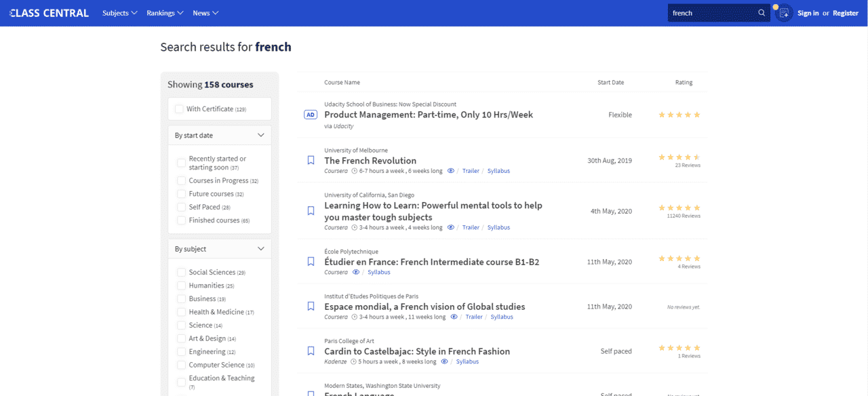Click the eye icon for The French Revolution
868x396 pixels.
451,171
